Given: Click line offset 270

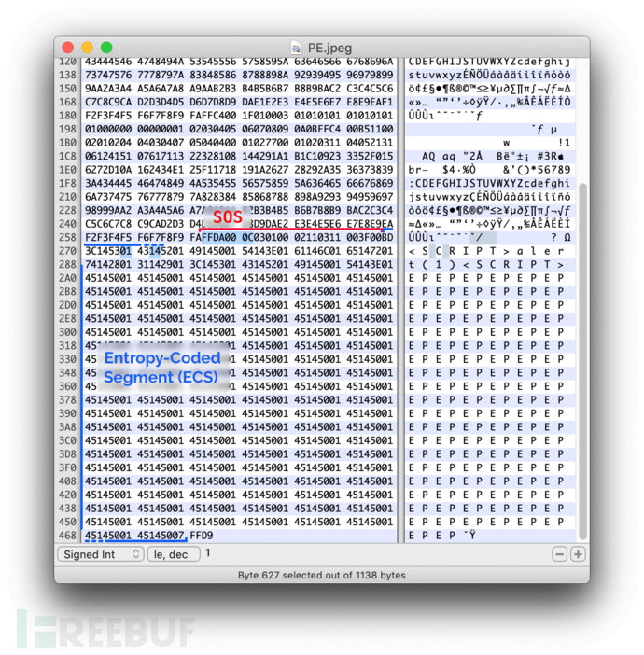Looking at the screenshot, I should 67,251.
